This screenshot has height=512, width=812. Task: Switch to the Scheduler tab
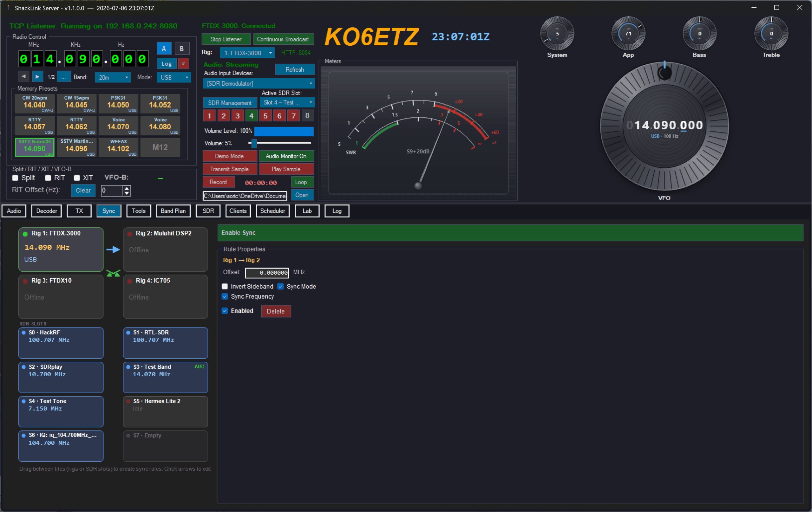click(272, 211)
